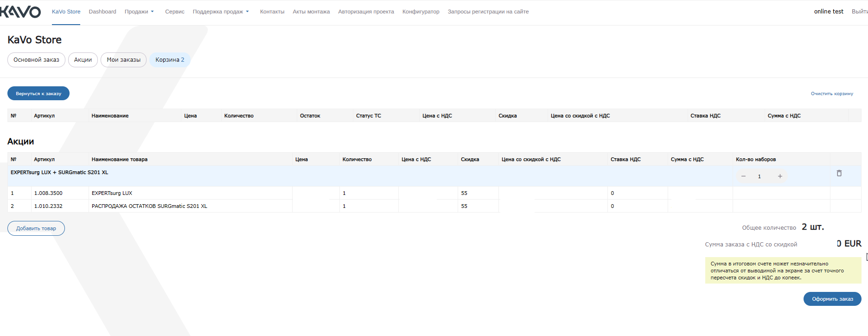This screenshot has width=868, height=336.
Task: Delete the EXPERTsurg LUX promo set with trash icon
Action: [x=839, y=173]
